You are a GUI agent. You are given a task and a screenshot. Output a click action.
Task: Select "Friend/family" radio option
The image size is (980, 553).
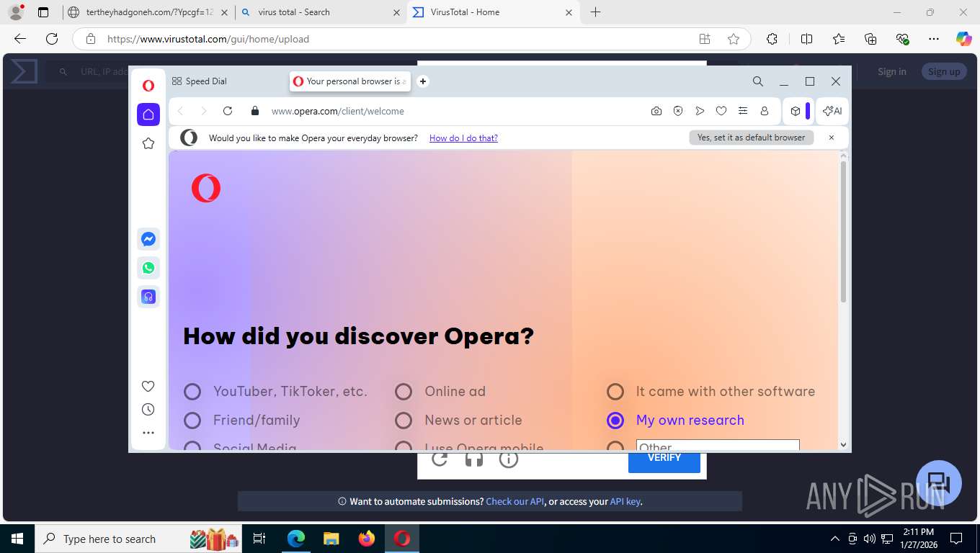(x=192, y=421)
